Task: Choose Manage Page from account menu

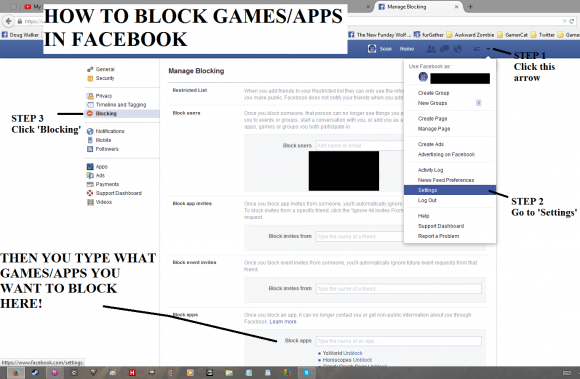Action: tap(434, 129)
